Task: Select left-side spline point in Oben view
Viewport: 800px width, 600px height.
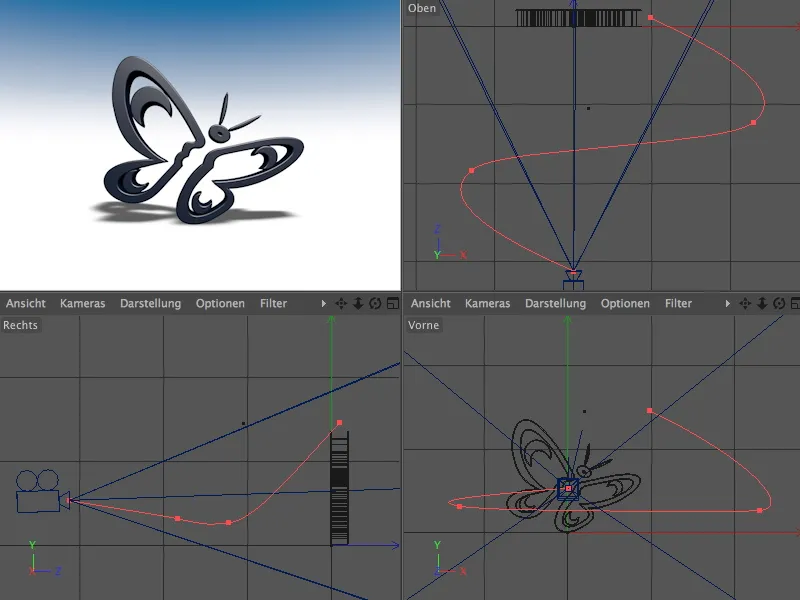Action: pos(471,171)
